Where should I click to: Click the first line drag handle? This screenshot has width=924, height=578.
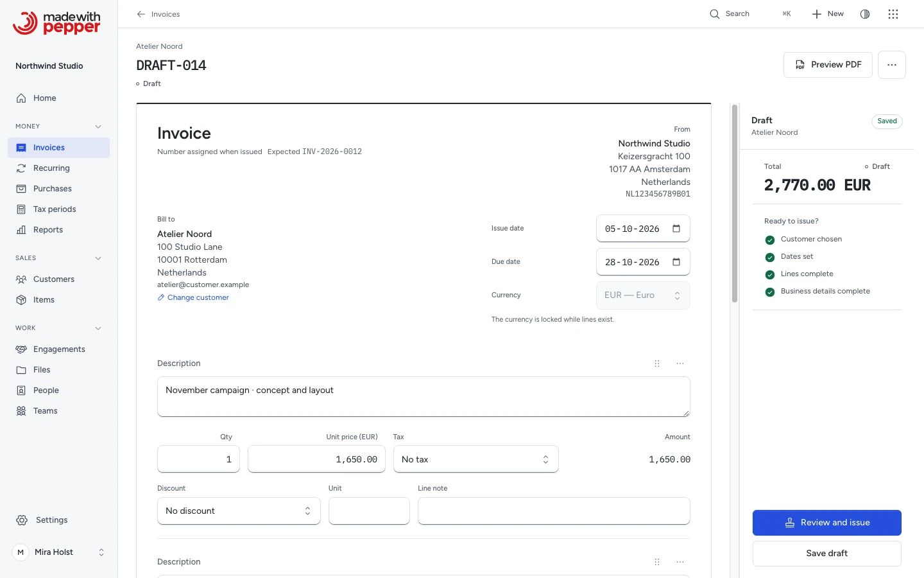(657, 363)
